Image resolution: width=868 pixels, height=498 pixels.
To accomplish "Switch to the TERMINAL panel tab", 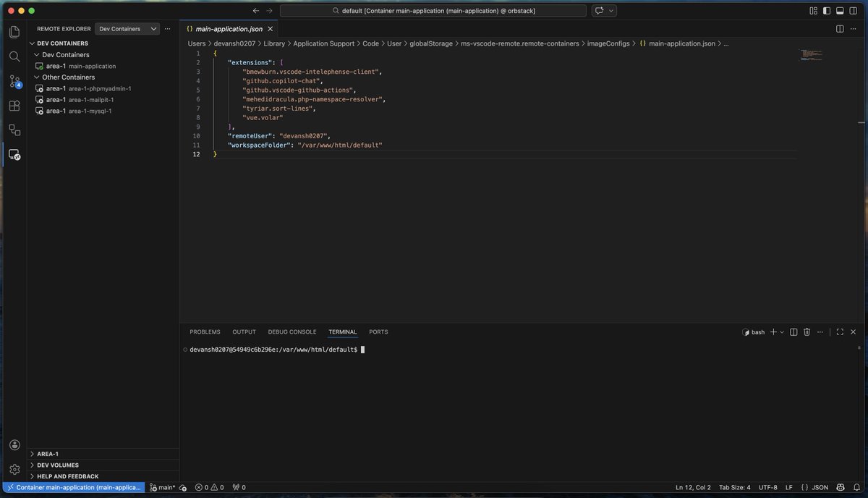I will tap(342, 332).
